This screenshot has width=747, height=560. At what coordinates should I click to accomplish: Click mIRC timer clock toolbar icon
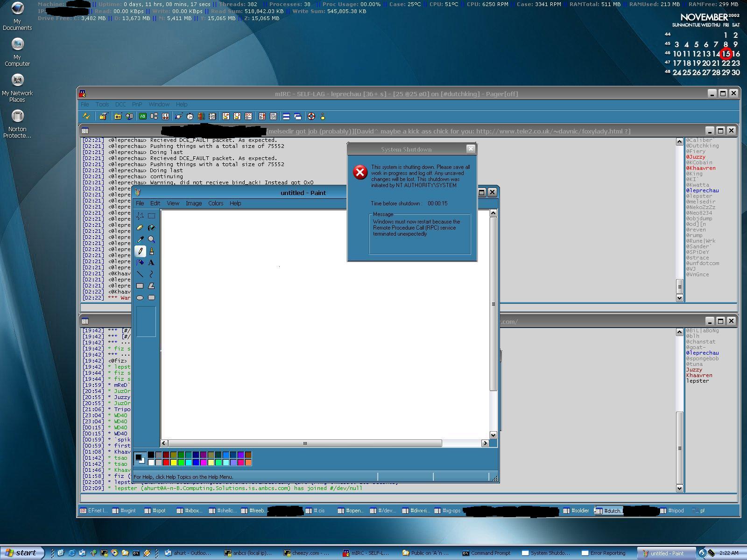pyautogui.click(x=190, y=116)
